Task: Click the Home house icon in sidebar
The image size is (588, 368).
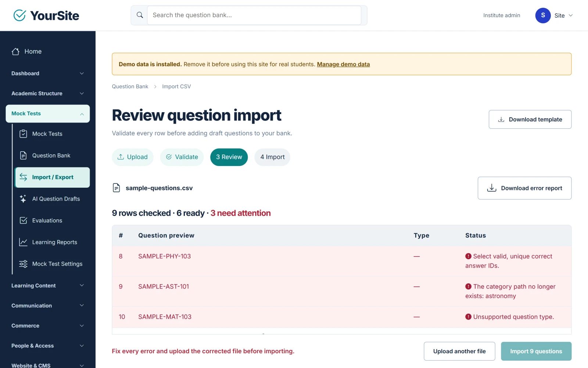Action: [15, 52]
